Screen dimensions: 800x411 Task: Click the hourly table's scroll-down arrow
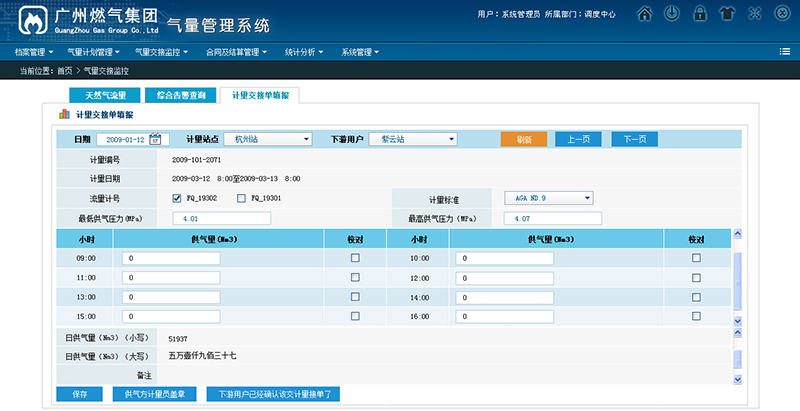pos(738,320)
